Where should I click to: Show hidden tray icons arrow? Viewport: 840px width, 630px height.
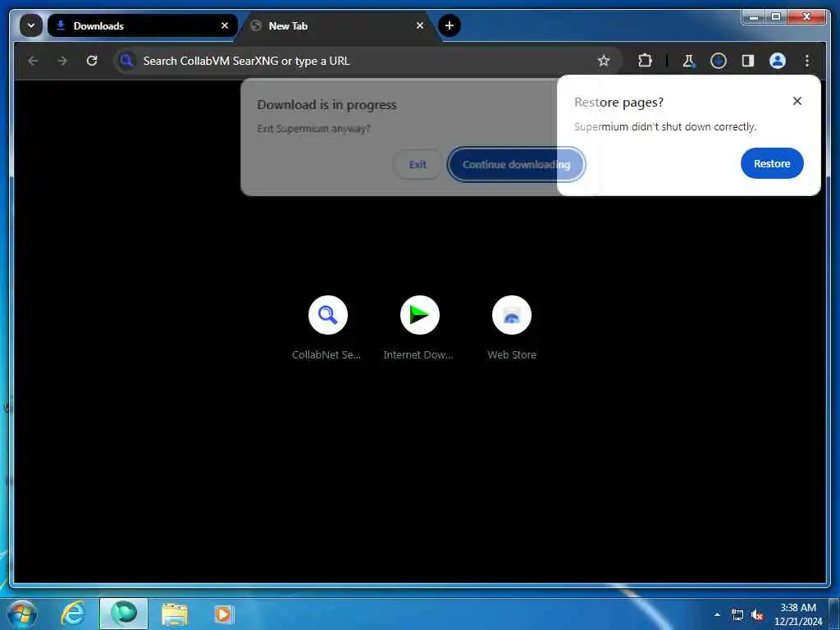(x=717, y=614)
